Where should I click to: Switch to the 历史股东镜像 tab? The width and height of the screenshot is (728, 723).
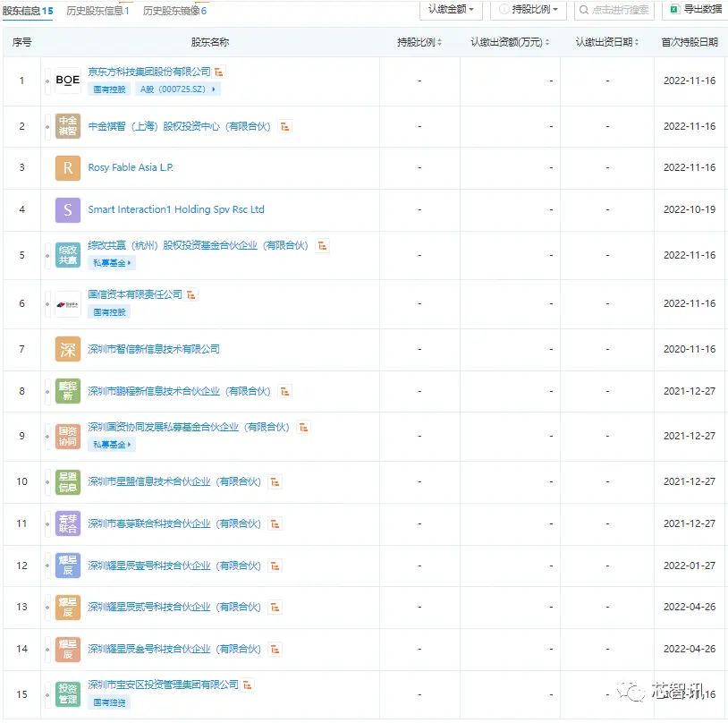coord(174,10)
